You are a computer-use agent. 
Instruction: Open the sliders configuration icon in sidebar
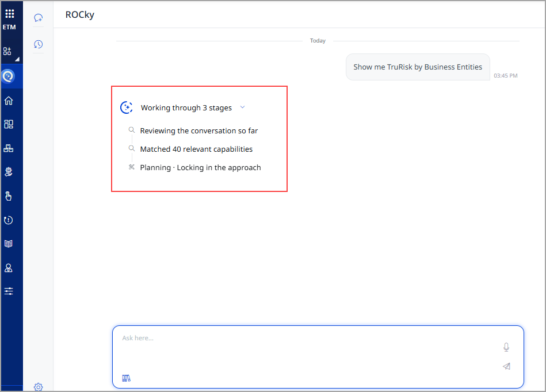(9, 291)
